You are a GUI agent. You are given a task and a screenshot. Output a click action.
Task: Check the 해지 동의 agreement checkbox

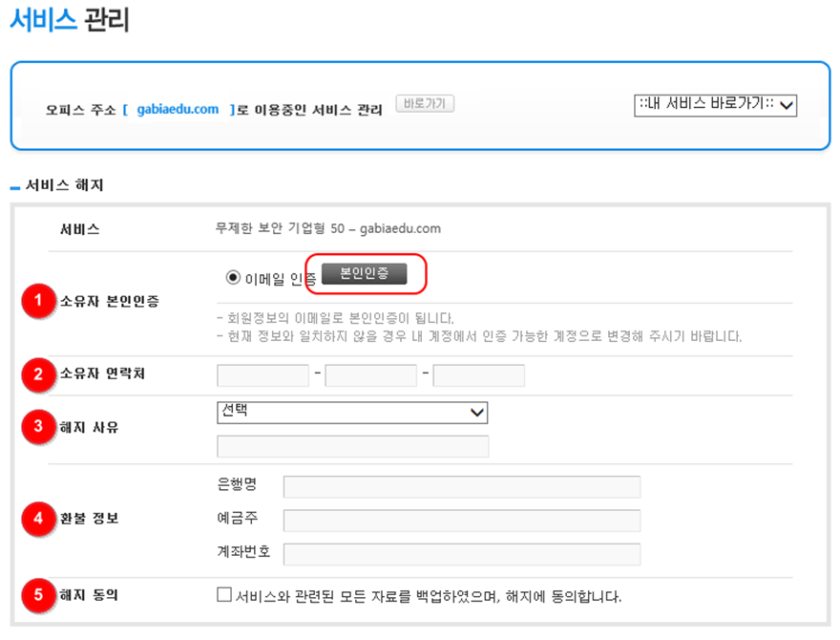pyautogui.click(x=224, y=595)
